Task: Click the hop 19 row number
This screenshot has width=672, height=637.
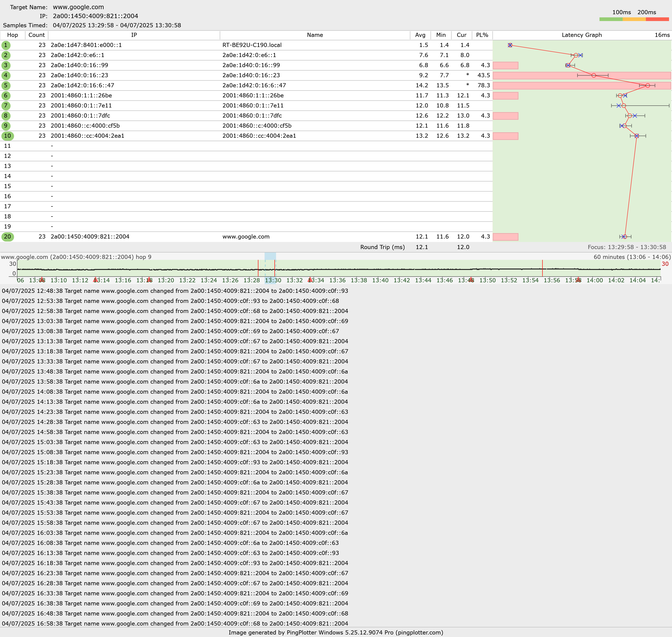Action: pyautogui.click(x=8, y=226)
